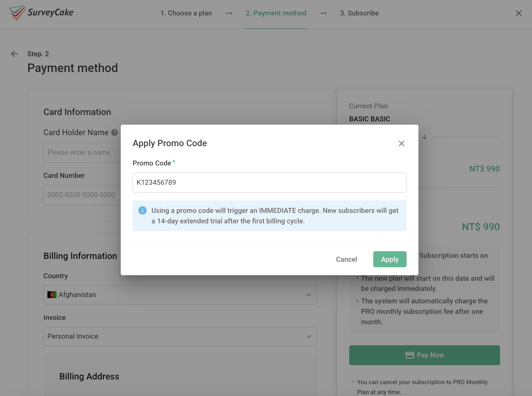532x396 pixels.
Task: Close the Apply Promo Code dialog
Action: click(x=401, y=143)
